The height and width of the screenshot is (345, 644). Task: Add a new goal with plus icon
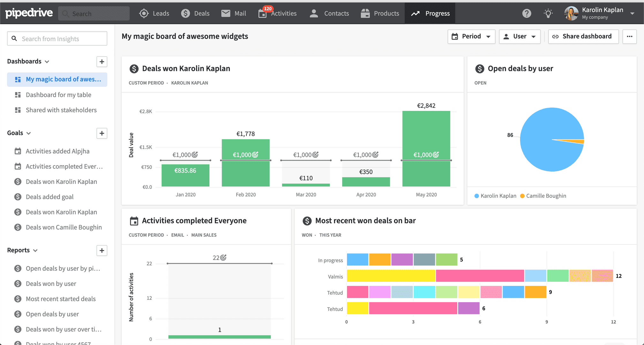[x=102, y=133]
